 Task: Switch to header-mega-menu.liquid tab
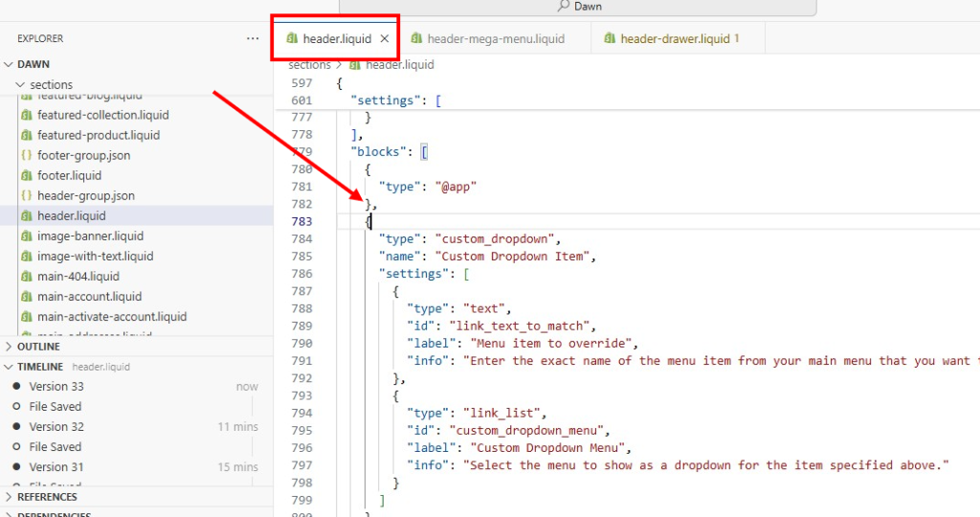pos(495,39)
